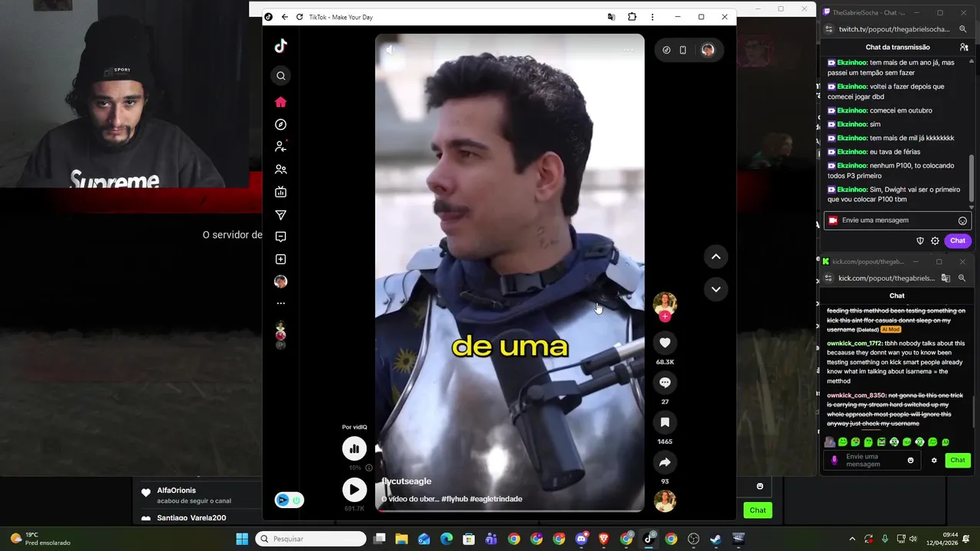Screen dimensions: 980x551
Task: Click the vidIQ info icon next to 10%
Action: pyautogui.click(x=369, y=468)
